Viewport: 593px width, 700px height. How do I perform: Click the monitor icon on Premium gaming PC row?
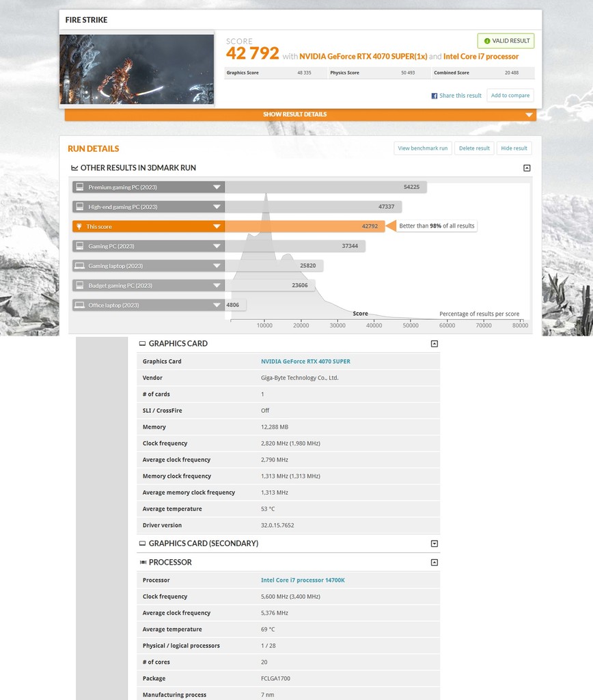point(79,187)
